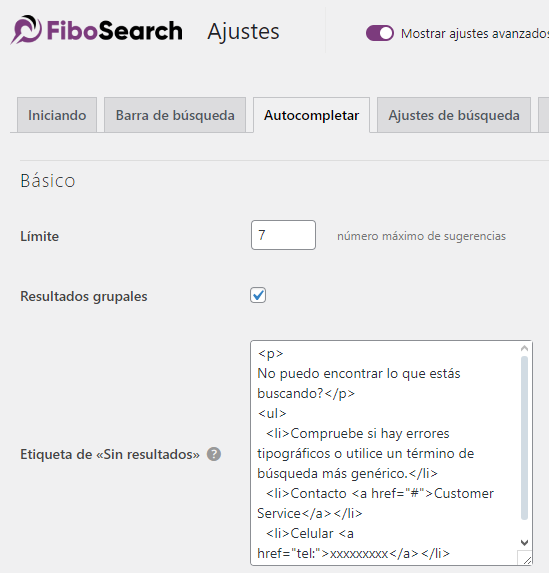549x573 pixels.
Task: Click the Básico section heading
Action: 48,181
